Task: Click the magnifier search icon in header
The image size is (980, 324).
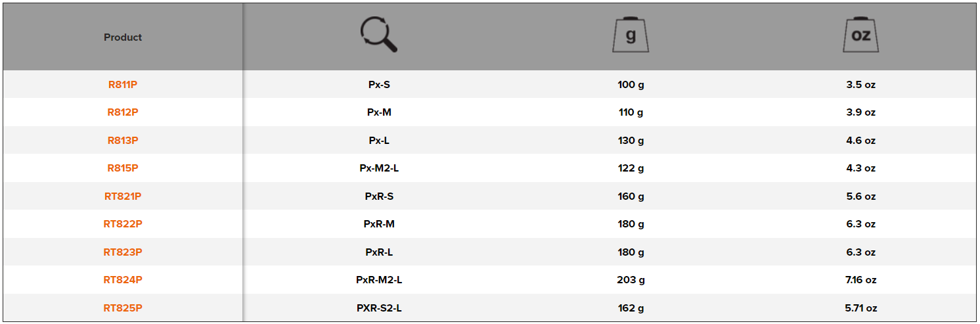Action: 379,35
